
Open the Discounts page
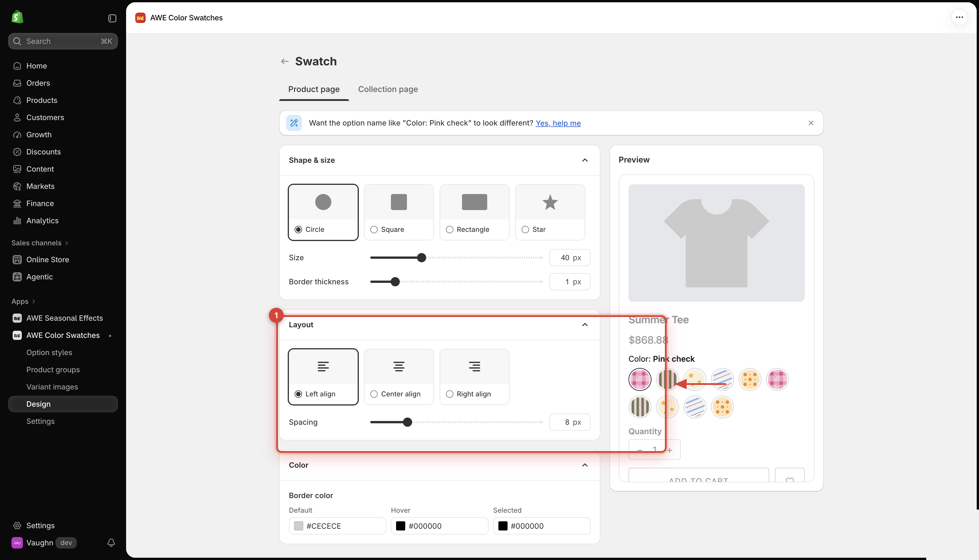point(63,152)
